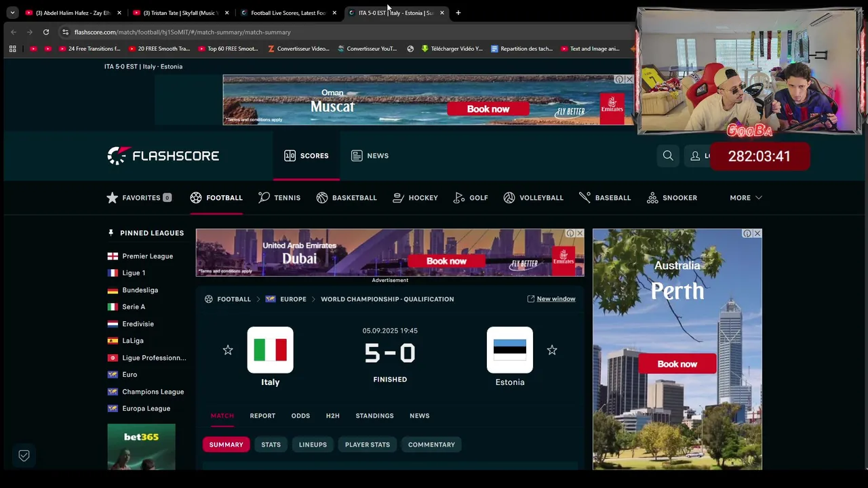
Task: Open Ligue 1 pinned league
Action: 127,273
